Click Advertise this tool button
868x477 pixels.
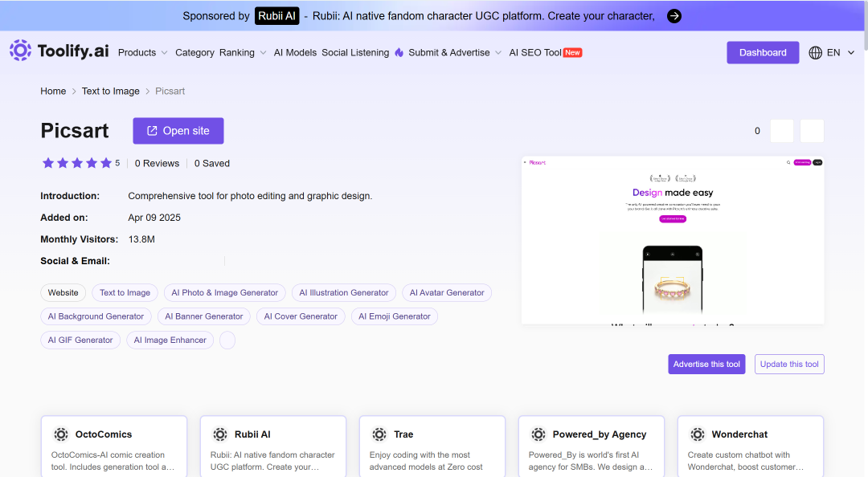point(706,364)
